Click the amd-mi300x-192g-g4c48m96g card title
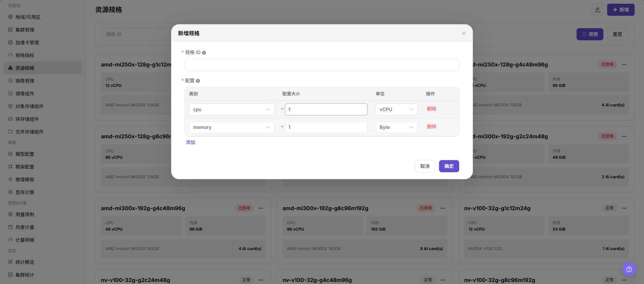Image resolution: width=644 pixels, height=284 pixels. point(143,208)
